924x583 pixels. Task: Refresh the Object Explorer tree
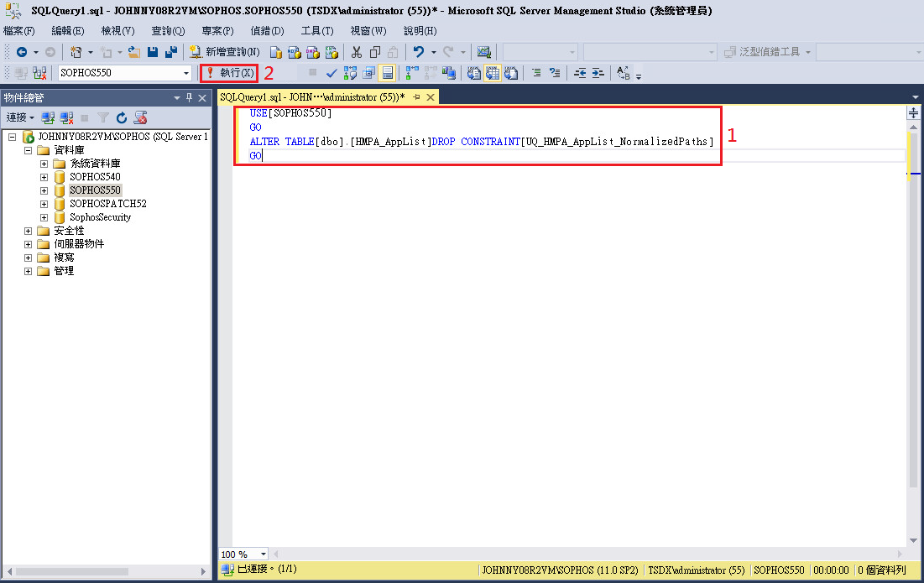click(122, 117)
